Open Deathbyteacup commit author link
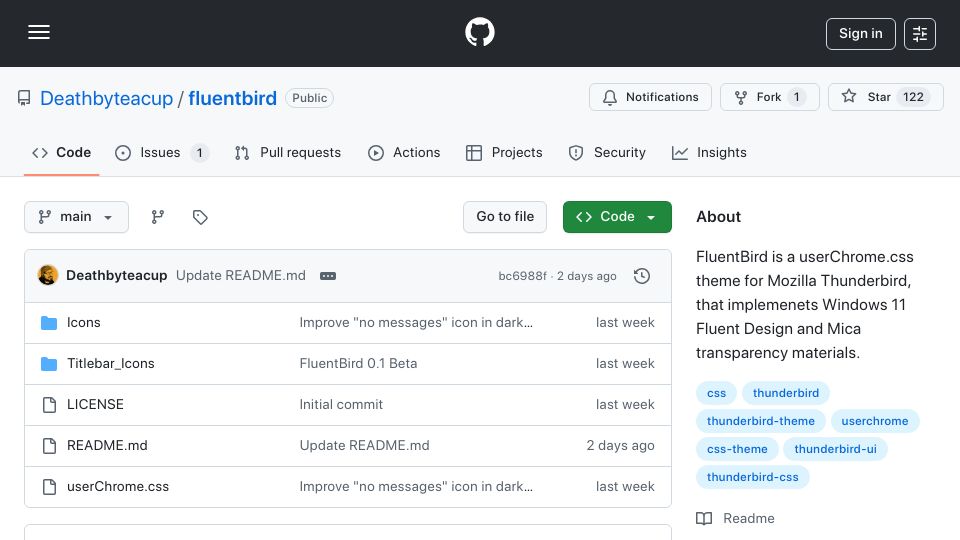The width and height of the screenshot is (960, 540). click(116, 276)
